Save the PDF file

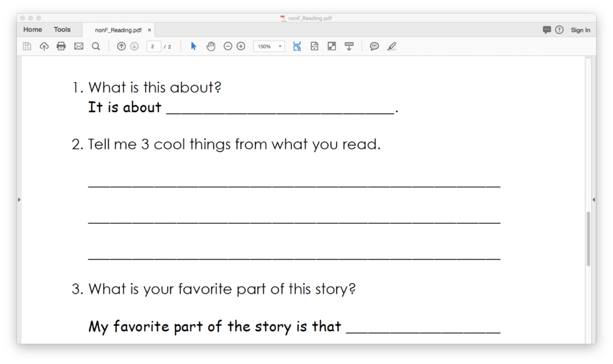tap(27, 46)
